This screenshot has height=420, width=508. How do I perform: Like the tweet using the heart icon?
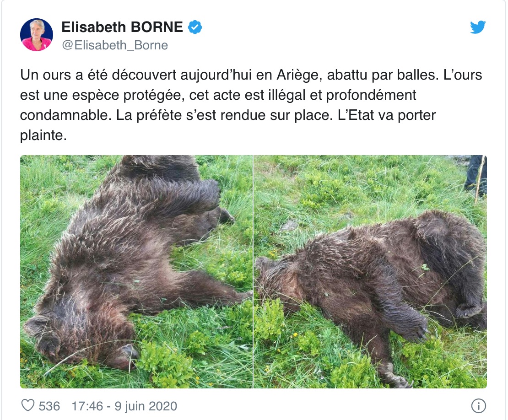point(27,405)
